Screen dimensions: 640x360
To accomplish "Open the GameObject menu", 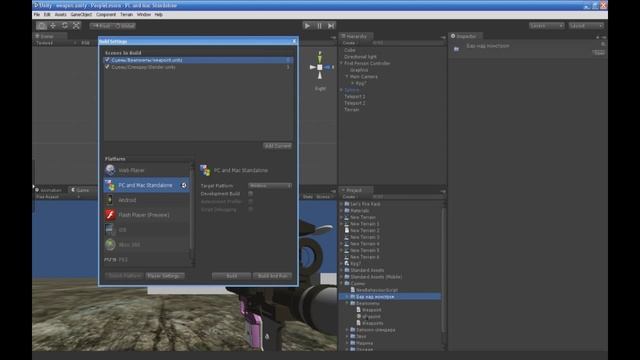I will point(81,14).
